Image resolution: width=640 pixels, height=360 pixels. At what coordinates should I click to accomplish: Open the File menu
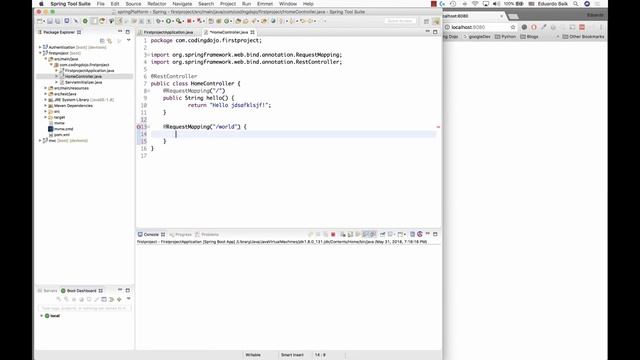100,4
